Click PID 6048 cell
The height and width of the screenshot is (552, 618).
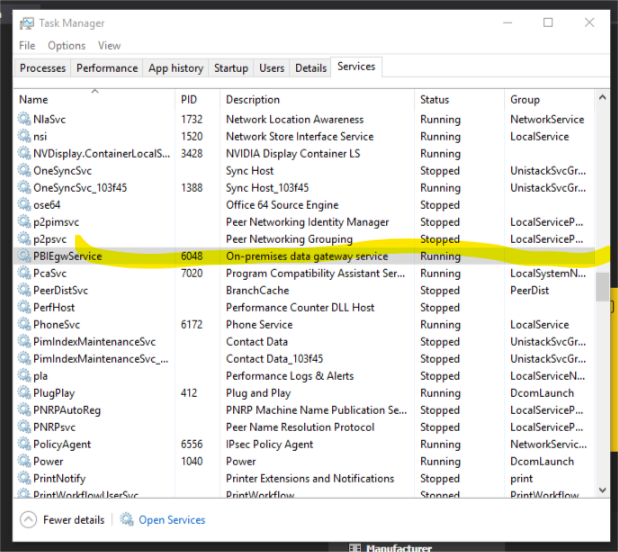(x=192, y=256)
